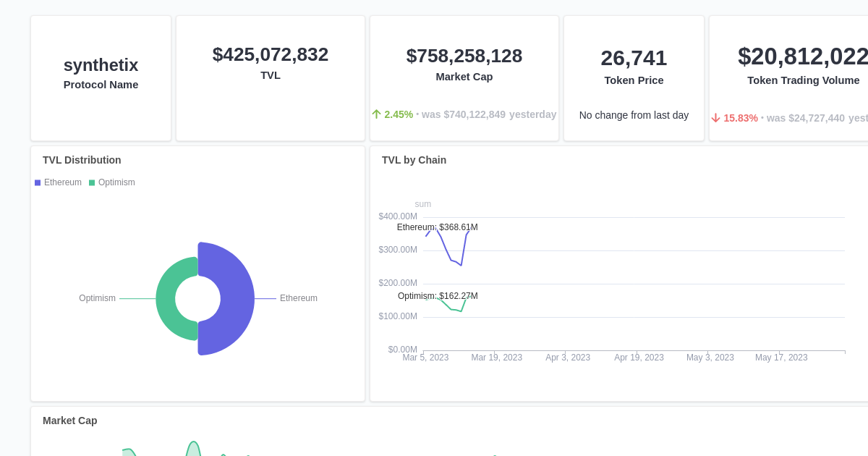The height and width of the screenshot is (456, 868).
Task: Expand the TVL Distribution panel
Action: (81, 160)
